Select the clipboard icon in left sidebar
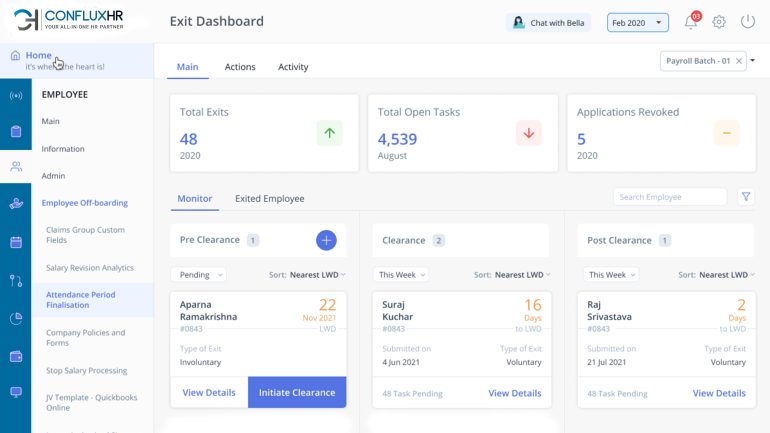 (15, 131)
